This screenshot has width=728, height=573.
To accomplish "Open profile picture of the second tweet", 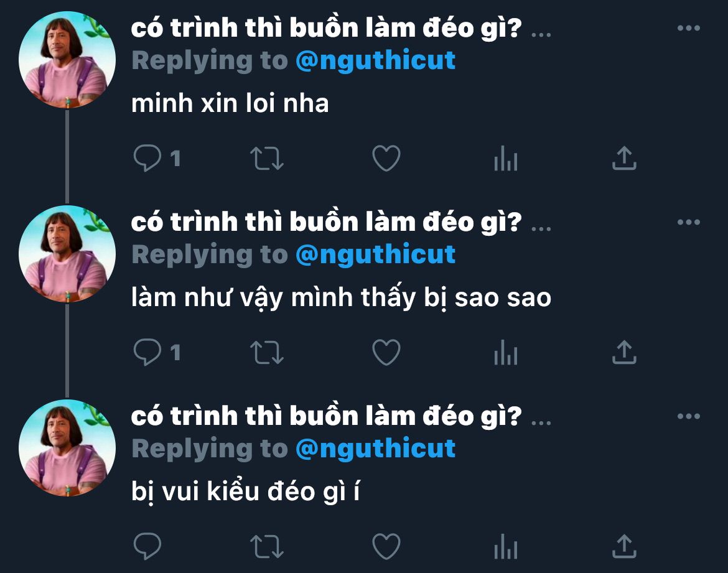I will pyautogui.click(x=67, y=254).
